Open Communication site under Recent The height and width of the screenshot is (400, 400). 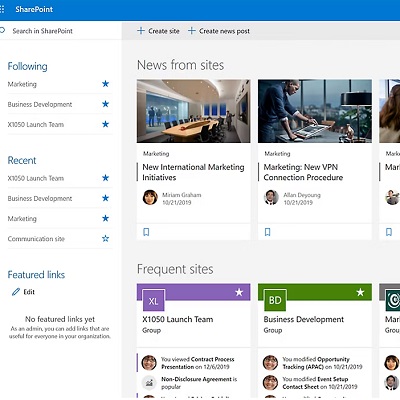pyautogui.click(x=36, y=239)
